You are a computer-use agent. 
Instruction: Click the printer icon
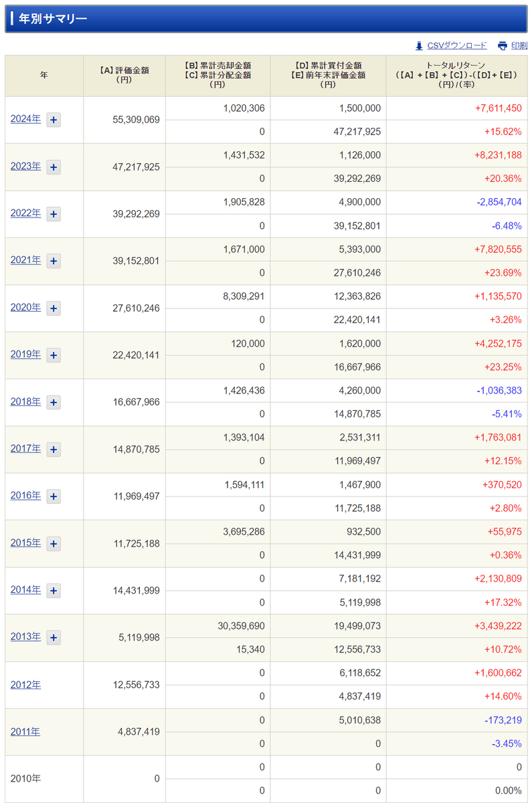point(503,46)
